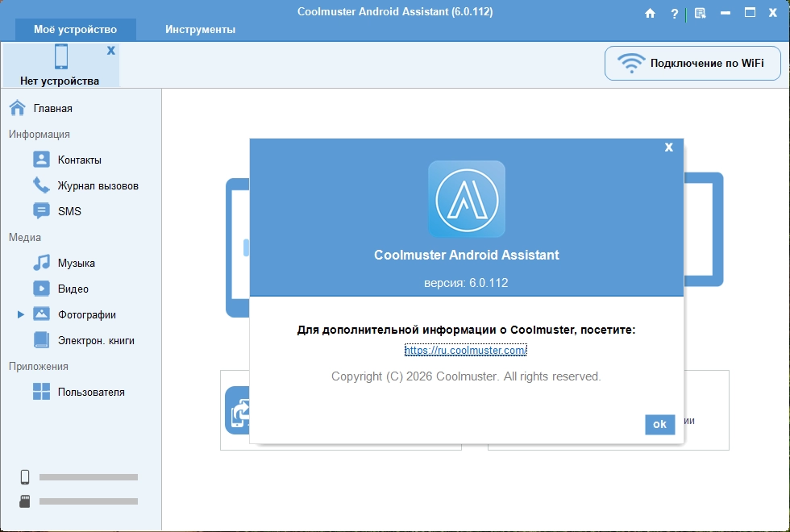This screenshot has height=532, width=790.
Task: Open 'Пользователя' apps section
Action: tap(90, 393)
